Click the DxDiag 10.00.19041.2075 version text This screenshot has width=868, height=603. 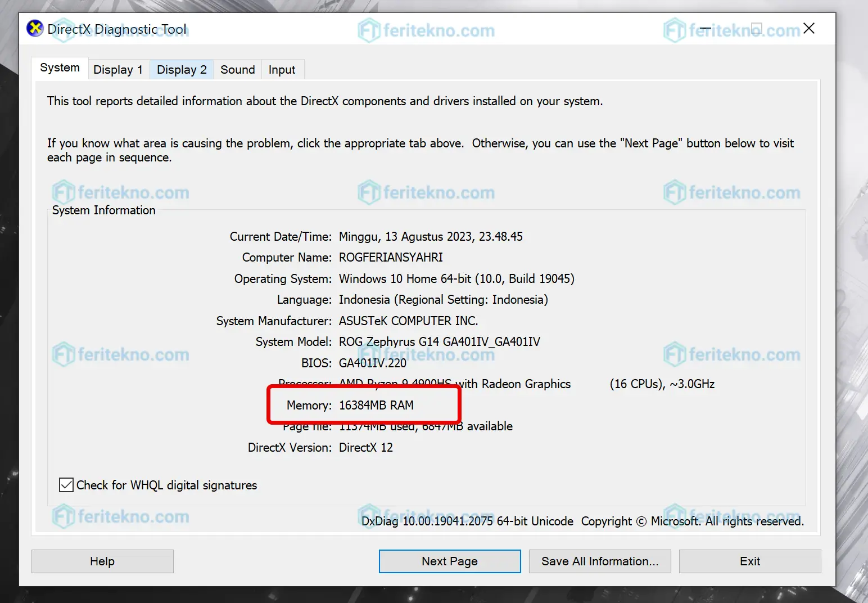click(467, 521)
